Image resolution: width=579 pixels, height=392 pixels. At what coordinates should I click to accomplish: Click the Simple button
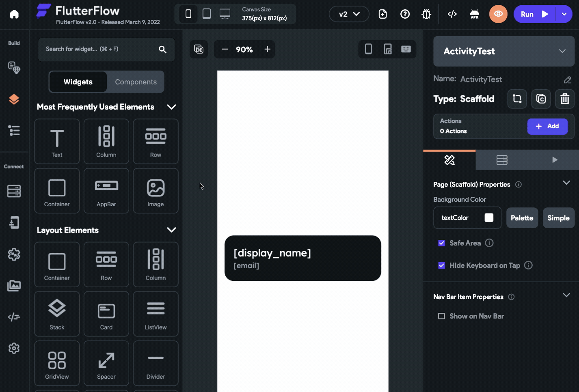tap(559, 218)
